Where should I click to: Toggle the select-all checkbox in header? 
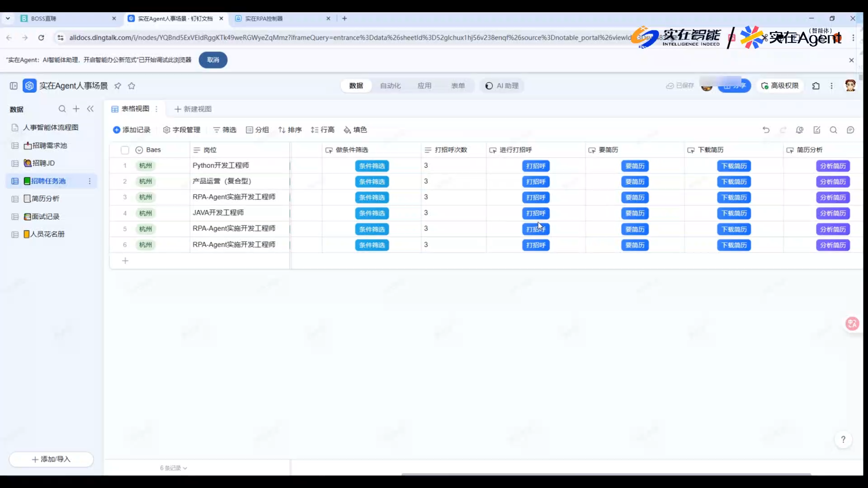(125, 150)
